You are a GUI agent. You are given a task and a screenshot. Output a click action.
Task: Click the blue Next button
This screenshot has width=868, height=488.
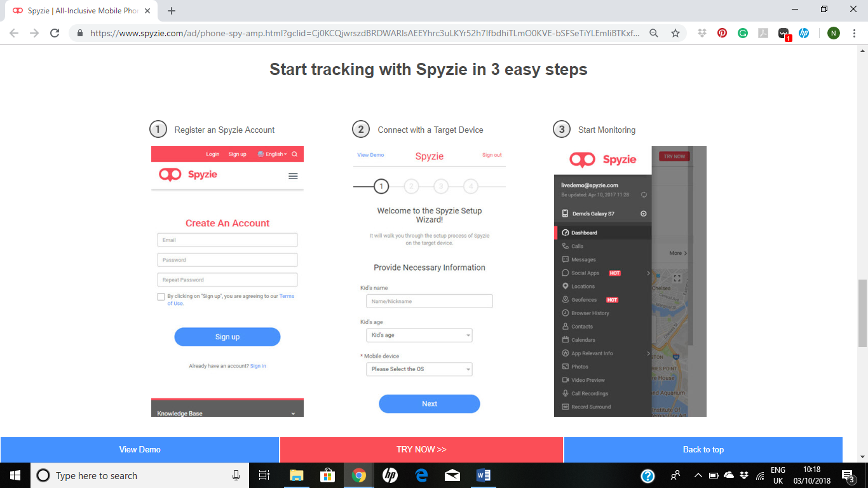tap(430, 403)
